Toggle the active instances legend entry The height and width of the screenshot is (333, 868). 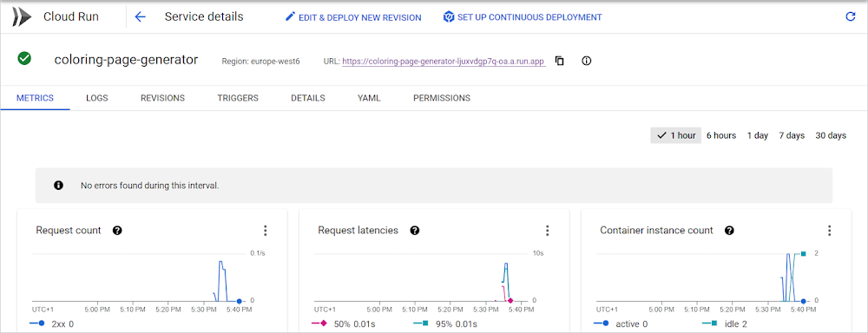click(x=621, y=323)
